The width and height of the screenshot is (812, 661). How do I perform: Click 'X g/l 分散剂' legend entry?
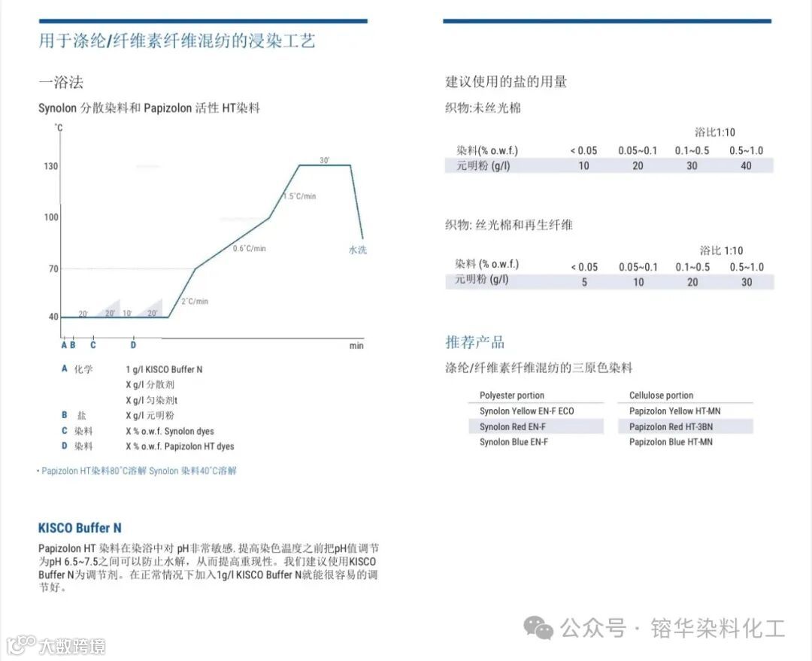tap(150, 384)
